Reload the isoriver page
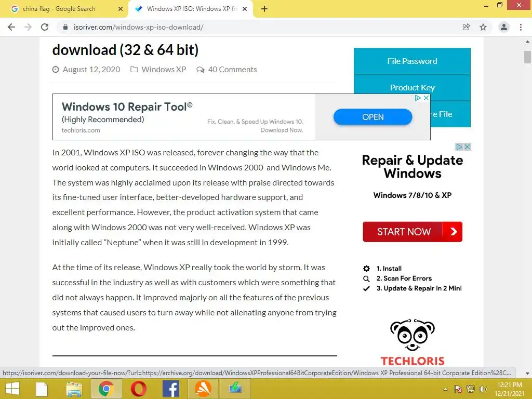 tap(45, 27)
